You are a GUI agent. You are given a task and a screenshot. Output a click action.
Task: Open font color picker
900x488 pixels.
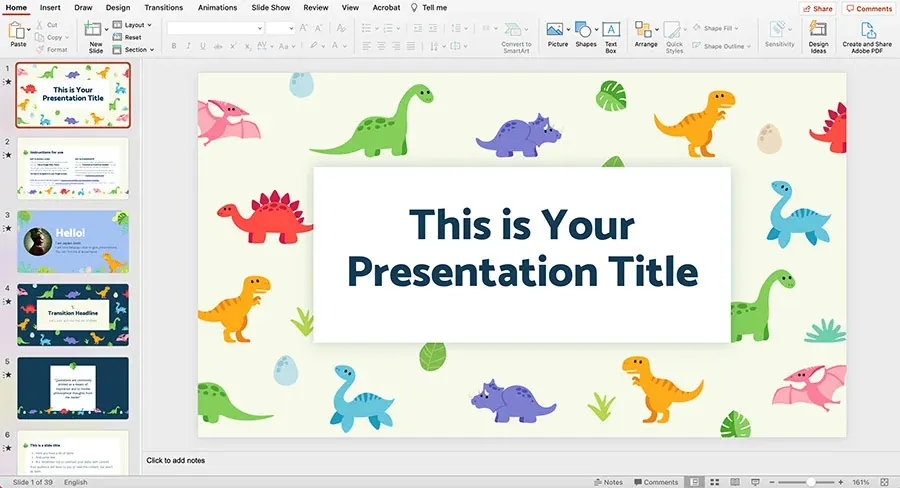click(335, 46)
